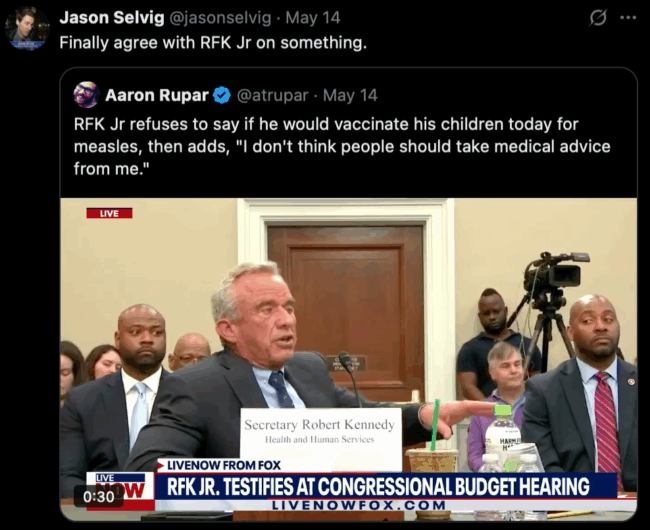Open Aaron Rupar's profile picture
650x530 pixels.
(86, 95)
